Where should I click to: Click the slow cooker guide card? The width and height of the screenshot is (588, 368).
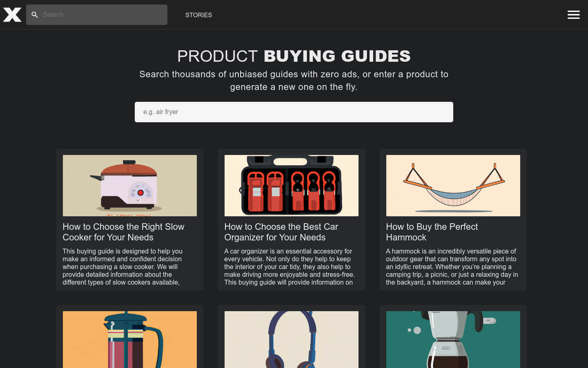click(129, 219)
